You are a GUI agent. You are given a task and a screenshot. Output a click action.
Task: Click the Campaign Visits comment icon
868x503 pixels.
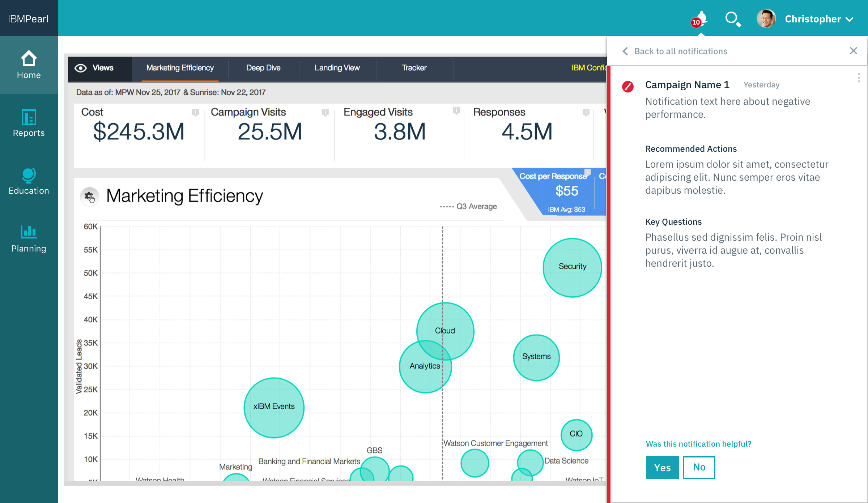click(x=325, y=113)
